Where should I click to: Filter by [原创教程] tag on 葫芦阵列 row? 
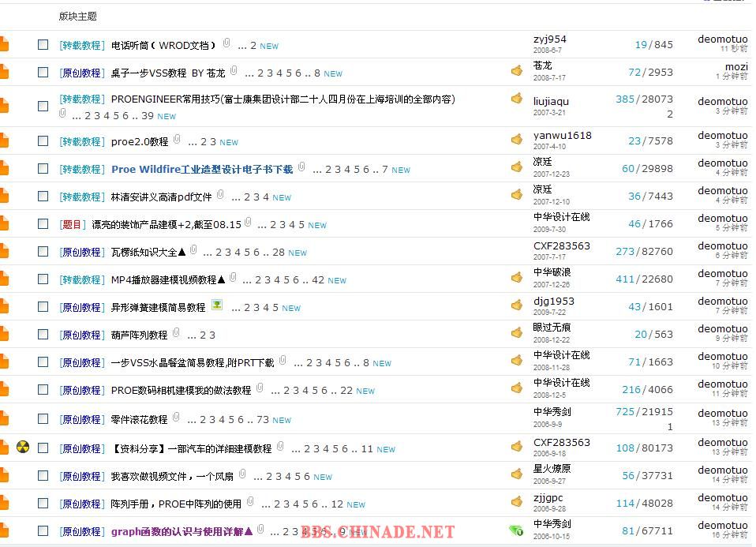[x=82, y=335]
